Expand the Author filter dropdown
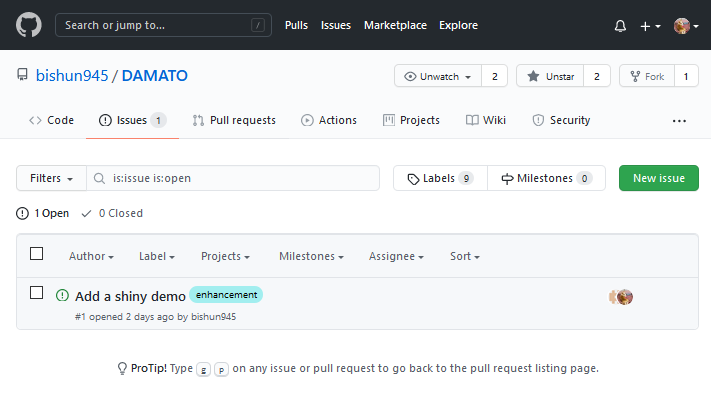The width and height of the screenshot is (711, 402). [91, 256]
